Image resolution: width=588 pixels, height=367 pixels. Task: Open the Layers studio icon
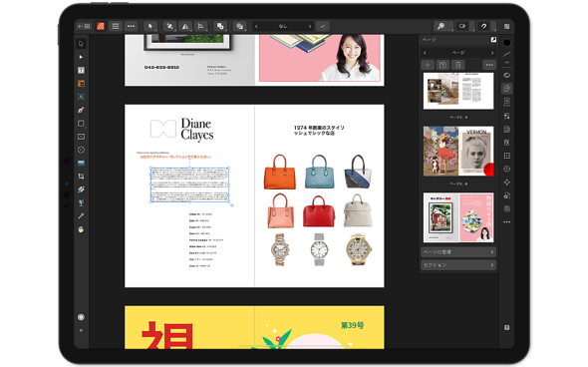click(x=506, y=75)
